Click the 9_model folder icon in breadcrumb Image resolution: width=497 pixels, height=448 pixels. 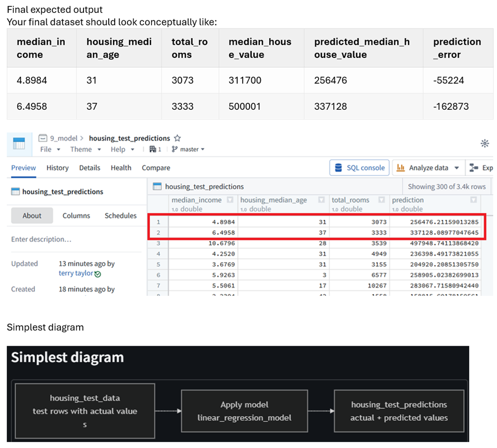click(43, 138)
